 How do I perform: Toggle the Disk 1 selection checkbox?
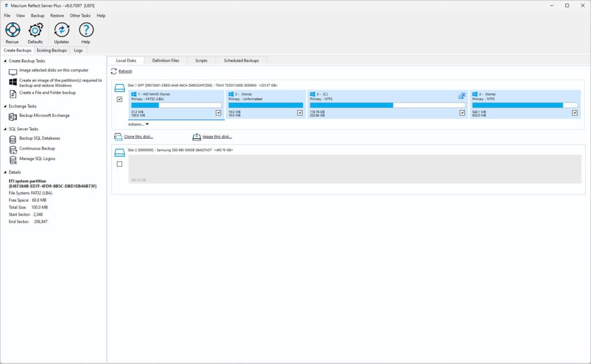click(119, 99)
